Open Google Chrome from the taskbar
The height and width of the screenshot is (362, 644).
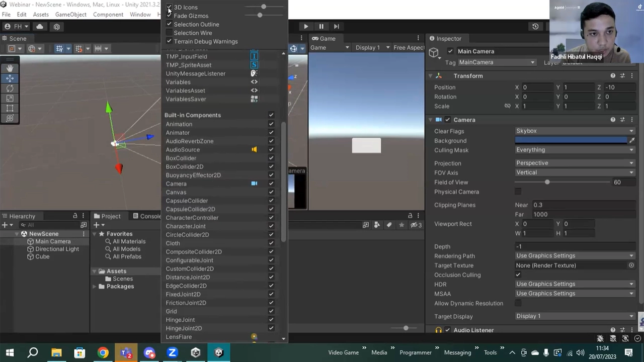[103, 352]
